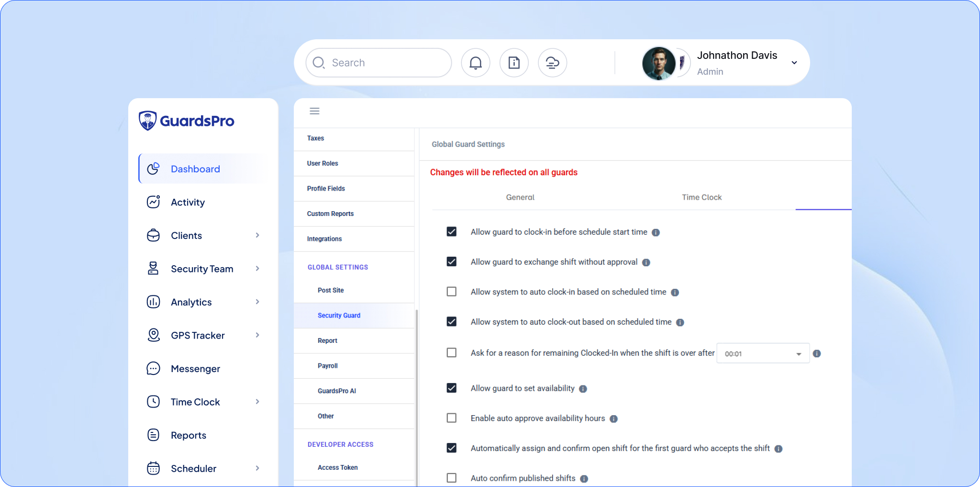Click the hamburger menu icon
The width and height of the screenshot is (980, 487).
pyautogui.click(x=314, y=111)
